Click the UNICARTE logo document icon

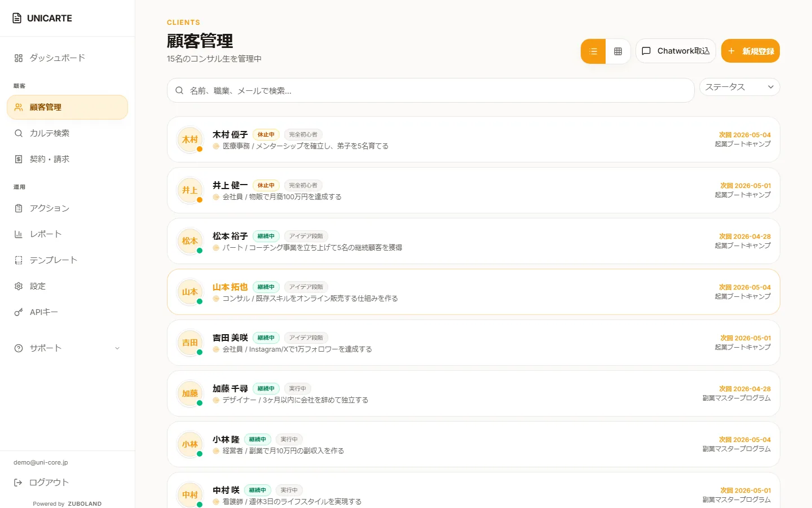click(17, 18)
